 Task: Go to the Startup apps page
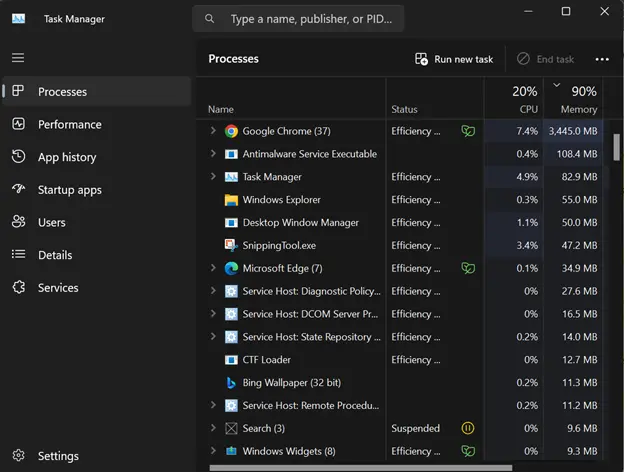coord(97,190)
